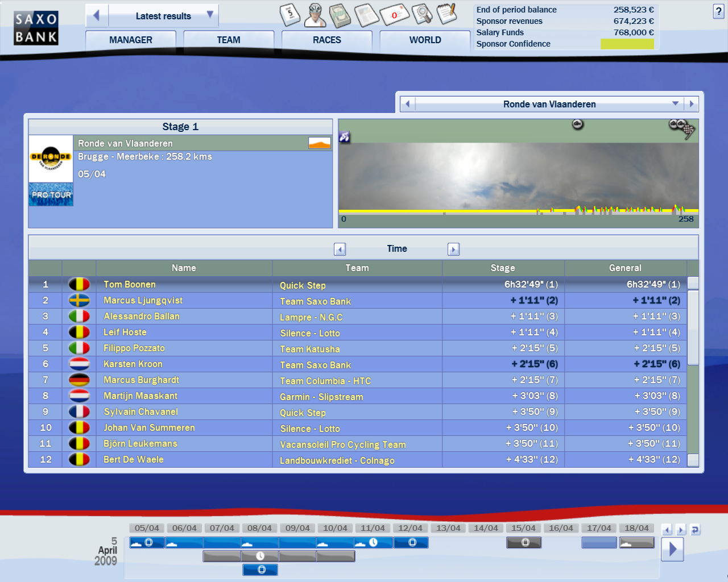The image size is (728, 582).
Task: Open the calendar icon in top toolbar
Action: (290, 15)
